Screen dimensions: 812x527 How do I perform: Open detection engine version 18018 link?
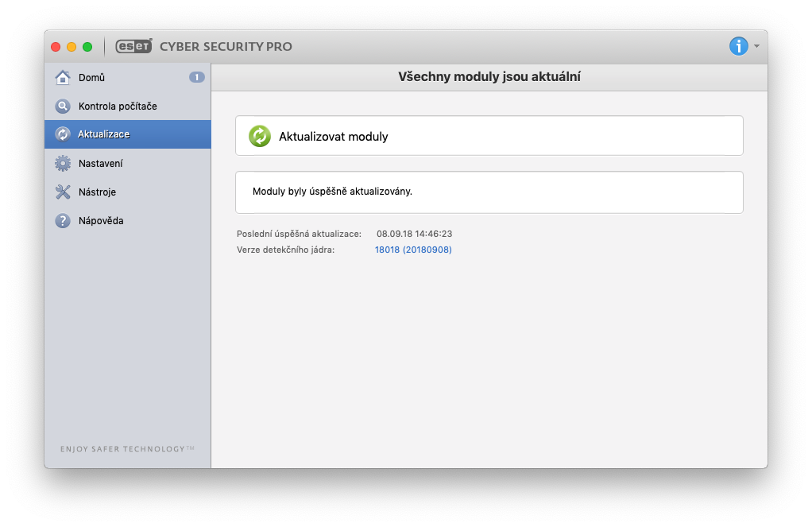coord(413,250)
